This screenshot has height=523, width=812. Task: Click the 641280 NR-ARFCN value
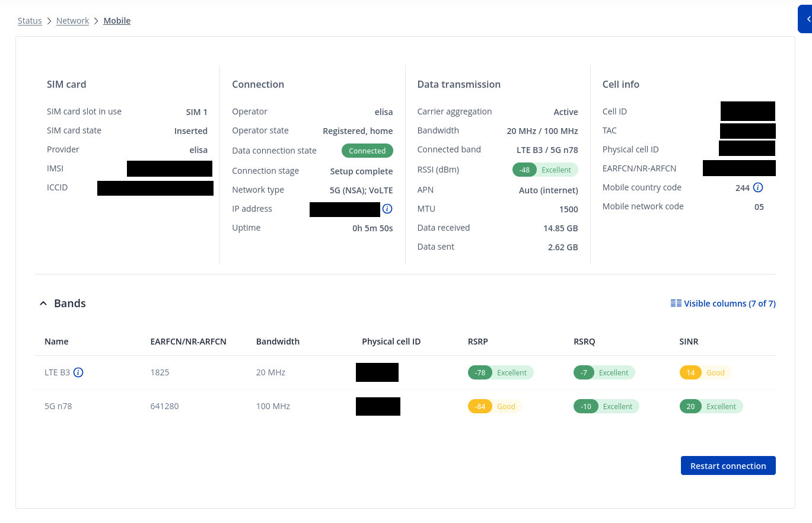pyautogui.click(x=165, y=406)
